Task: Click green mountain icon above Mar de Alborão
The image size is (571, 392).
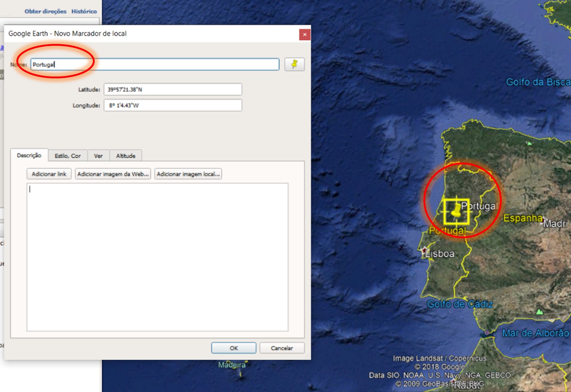Action: (539, 311)
